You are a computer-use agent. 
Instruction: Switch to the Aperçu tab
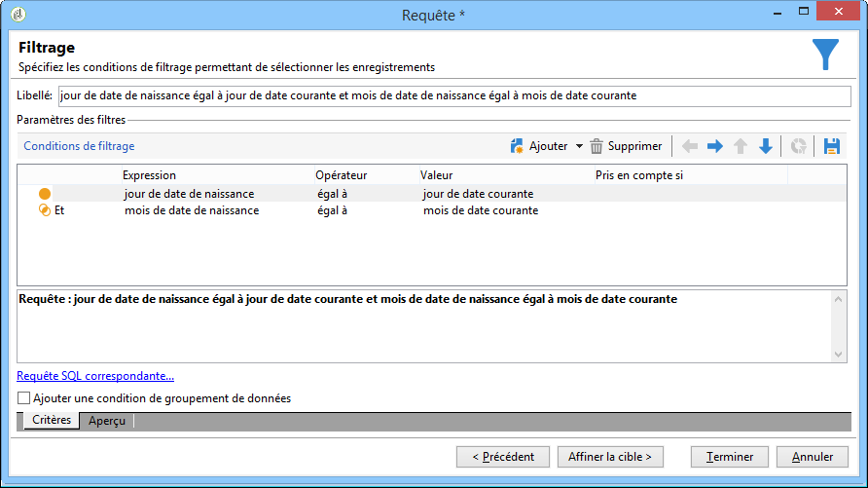tap(107, 421)
